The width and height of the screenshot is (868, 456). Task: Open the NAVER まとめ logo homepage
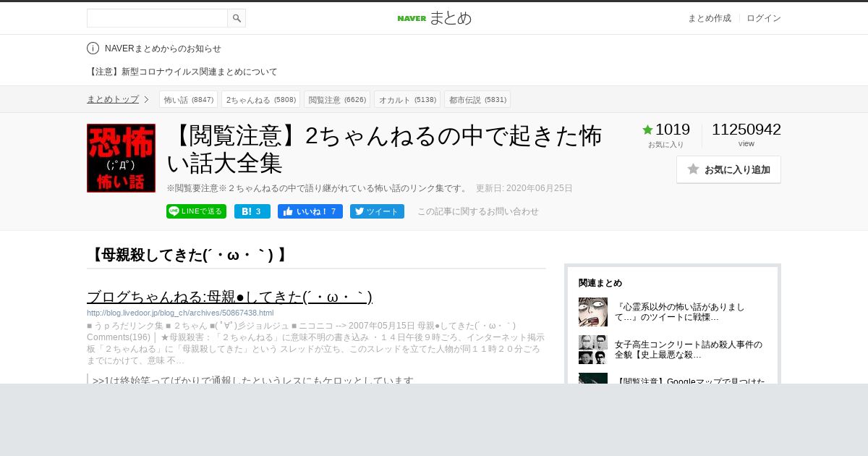[x=434, y=18]
